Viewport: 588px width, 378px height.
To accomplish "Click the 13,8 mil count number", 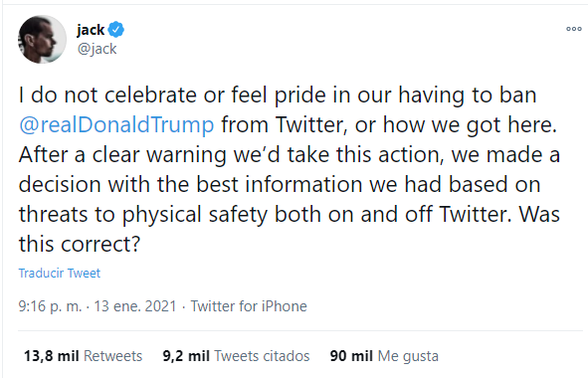I will tap(52, 355).
